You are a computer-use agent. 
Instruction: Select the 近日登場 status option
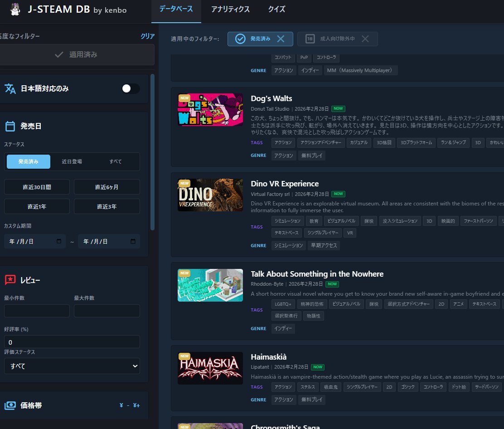(72, 161)
